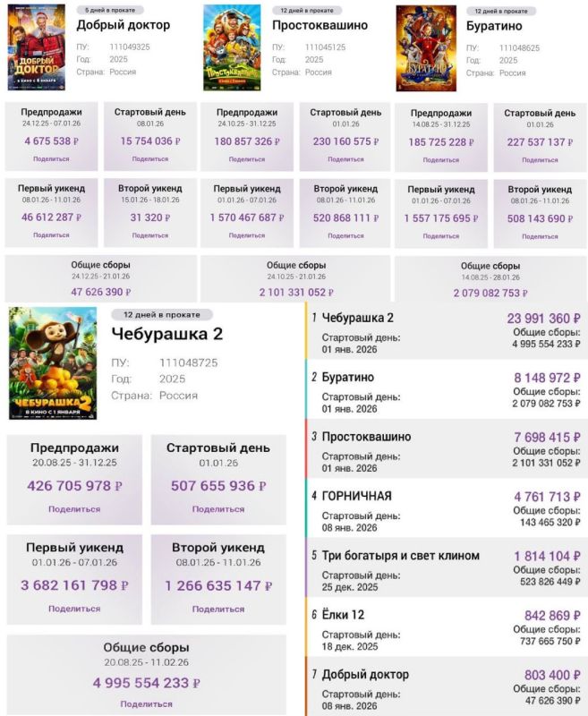
Task: Share Простоквашино Первый уикенд figure
Action: pos(246,235)
